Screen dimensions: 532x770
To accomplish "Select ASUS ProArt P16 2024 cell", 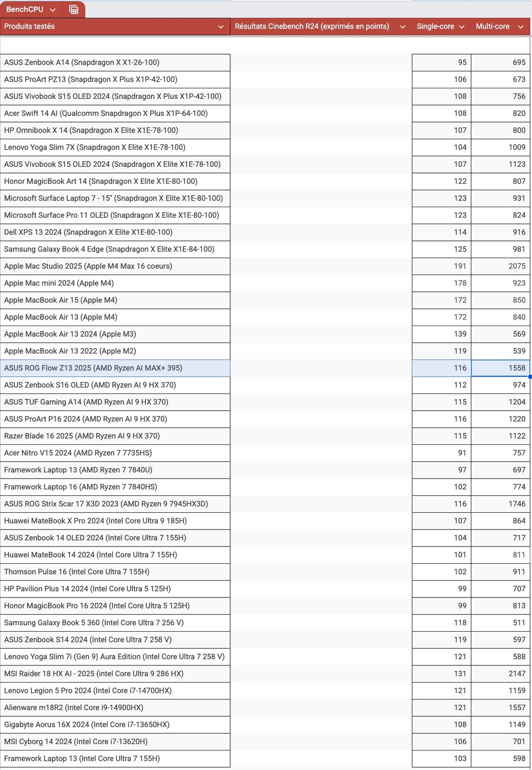I will click(x=115, y=419).
